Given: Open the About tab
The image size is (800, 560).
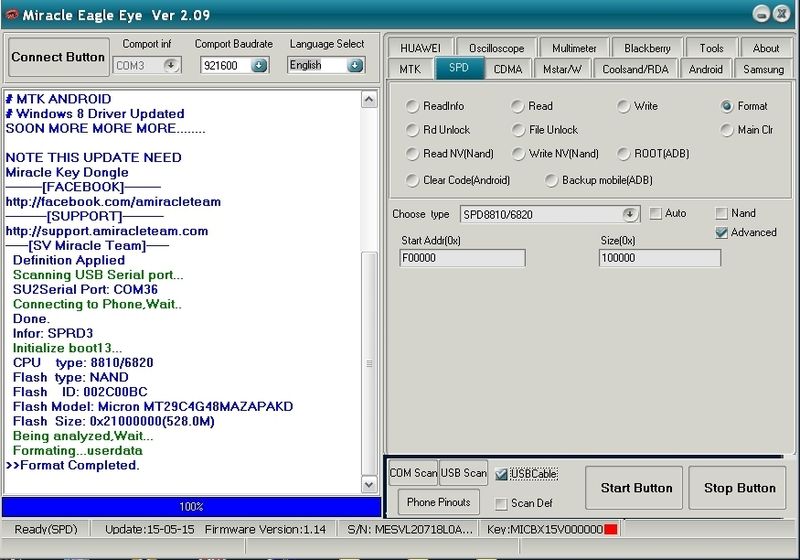Looking at the screenshot, I should (766, 48).
